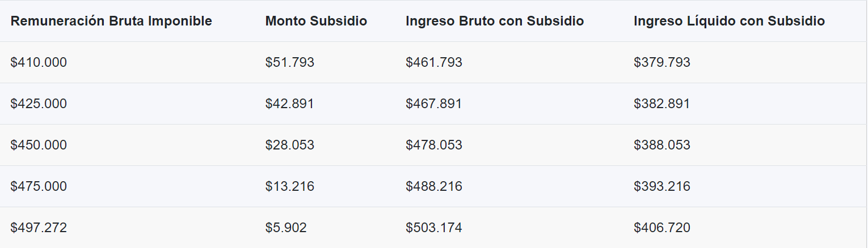Select the $475.000 remuneration cell
The height and width of the screenshot is (248, 868).
pos(39,186)
